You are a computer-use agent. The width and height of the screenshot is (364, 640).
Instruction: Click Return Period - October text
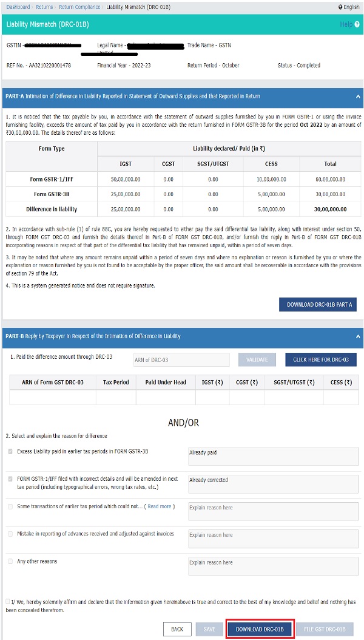tap(213, 66)
